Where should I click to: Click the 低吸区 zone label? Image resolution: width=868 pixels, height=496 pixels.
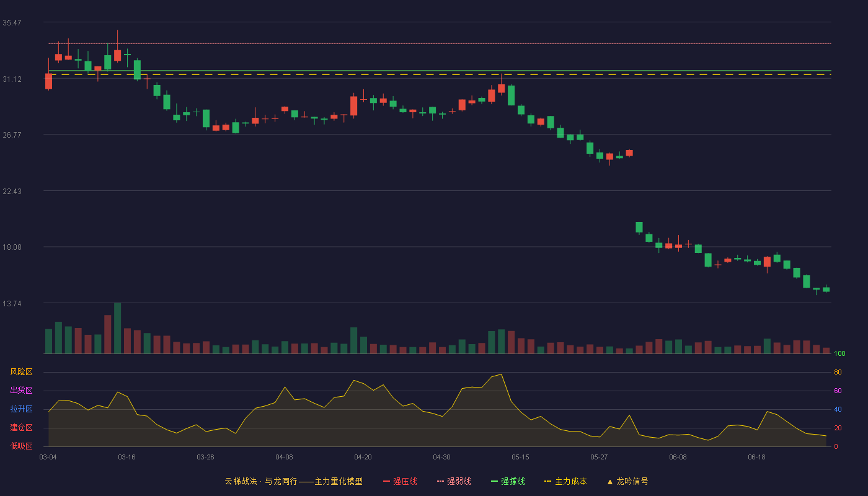point(21,446)
